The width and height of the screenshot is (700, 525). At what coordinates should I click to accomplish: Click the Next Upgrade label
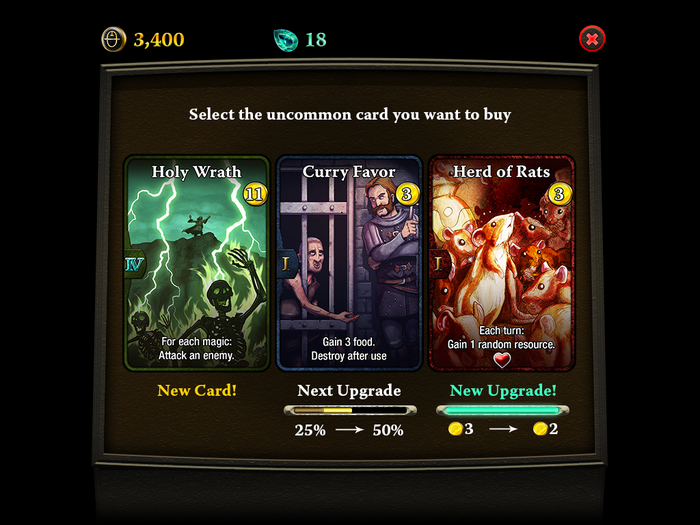click(x=349, y=390)
